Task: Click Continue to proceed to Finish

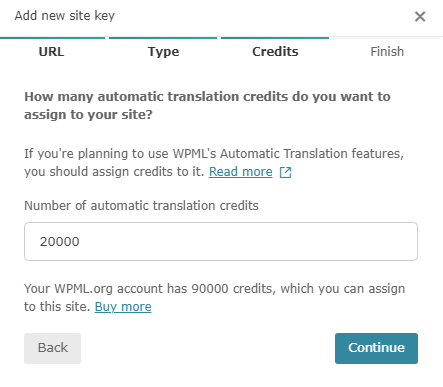Action: click(x=376, y=348)
